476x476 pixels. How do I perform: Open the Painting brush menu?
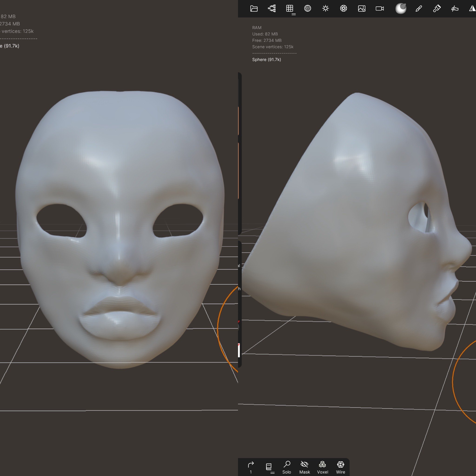[419, 9]
